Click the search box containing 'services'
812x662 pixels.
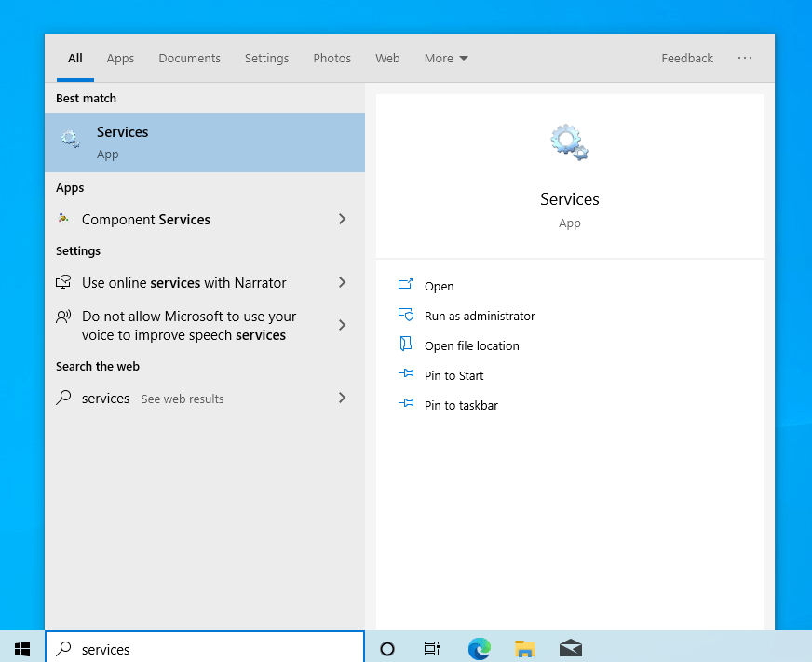(214, 649)
